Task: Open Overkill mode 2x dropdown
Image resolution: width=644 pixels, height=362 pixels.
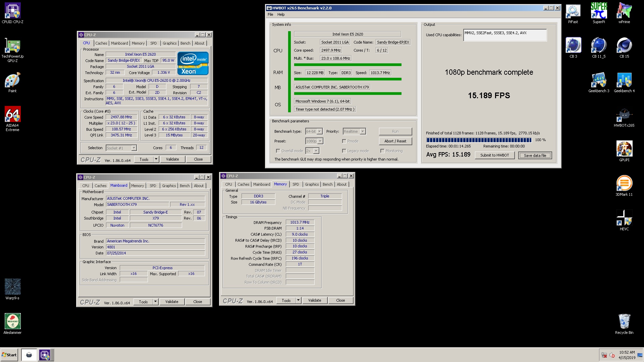Action: [x=316, y=151]
